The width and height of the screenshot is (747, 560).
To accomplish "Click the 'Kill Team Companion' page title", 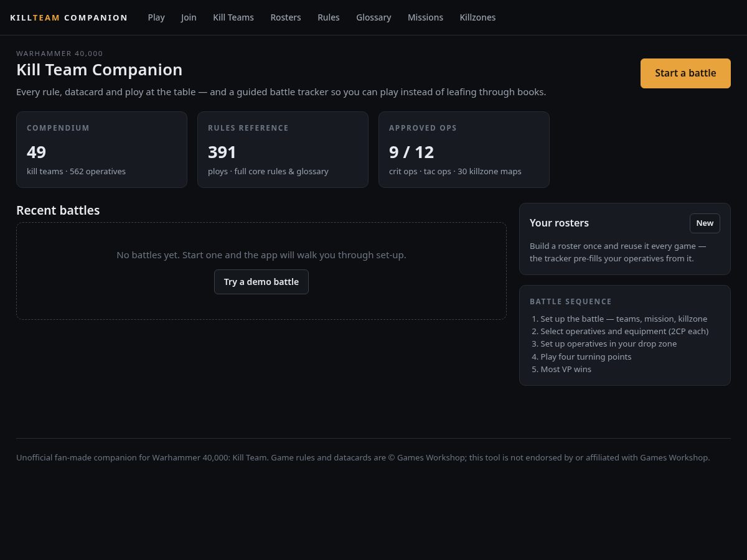I will coord(100,70).
